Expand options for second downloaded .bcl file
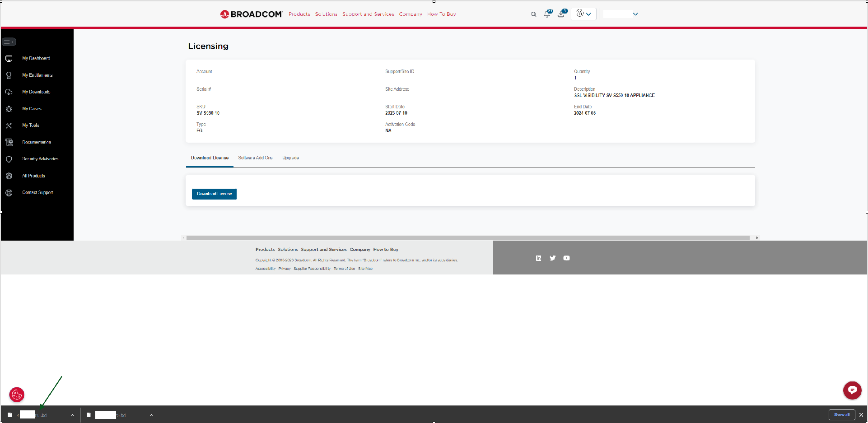 pos(151,415)
